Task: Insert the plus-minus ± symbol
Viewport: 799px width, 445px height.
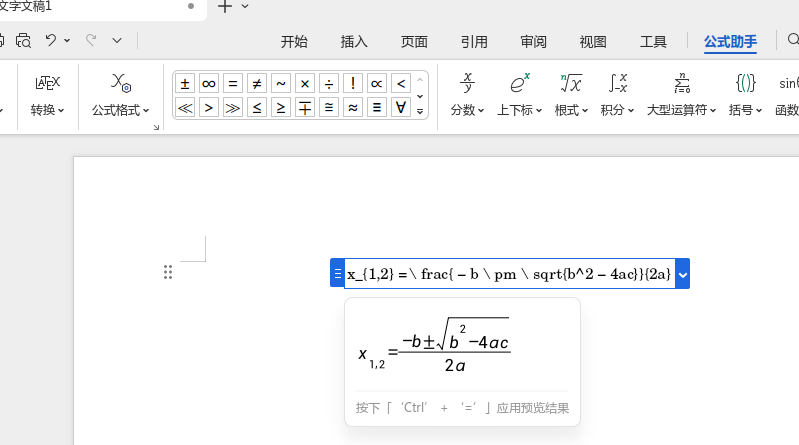Action: coord(185,84)
